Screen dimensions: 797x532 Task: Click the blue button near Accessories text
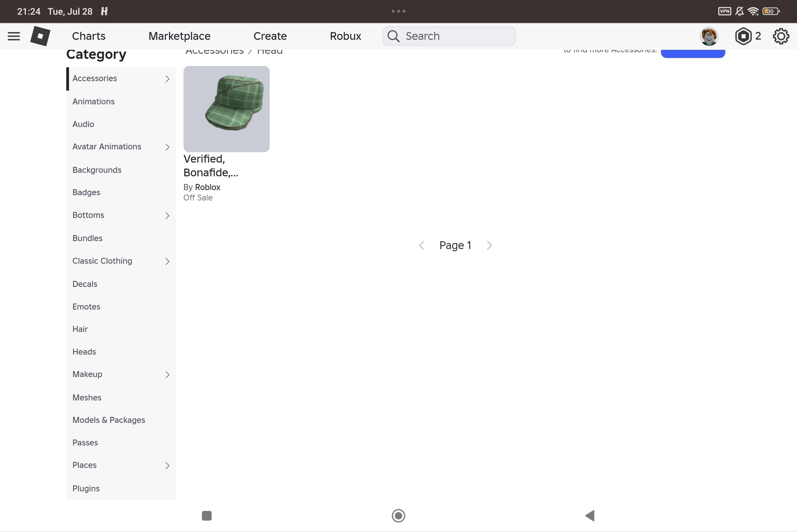(x=693, y=53)
